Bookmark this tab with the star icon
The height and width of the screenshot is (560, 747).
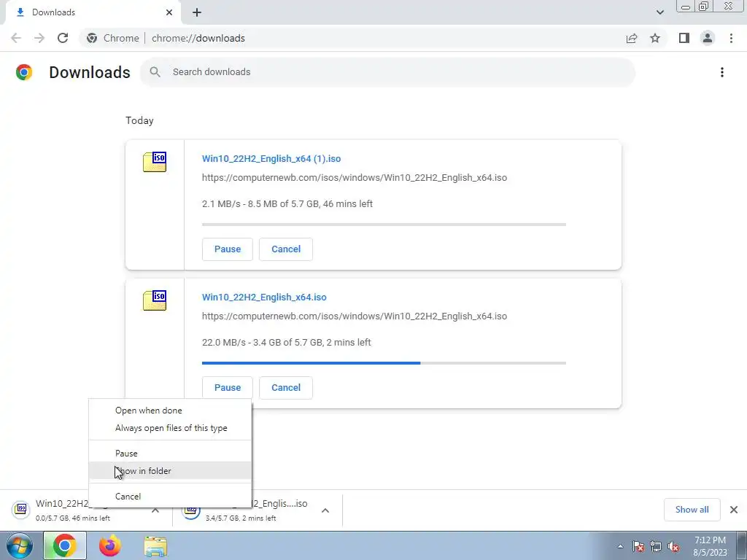click(x=655, y=38)
